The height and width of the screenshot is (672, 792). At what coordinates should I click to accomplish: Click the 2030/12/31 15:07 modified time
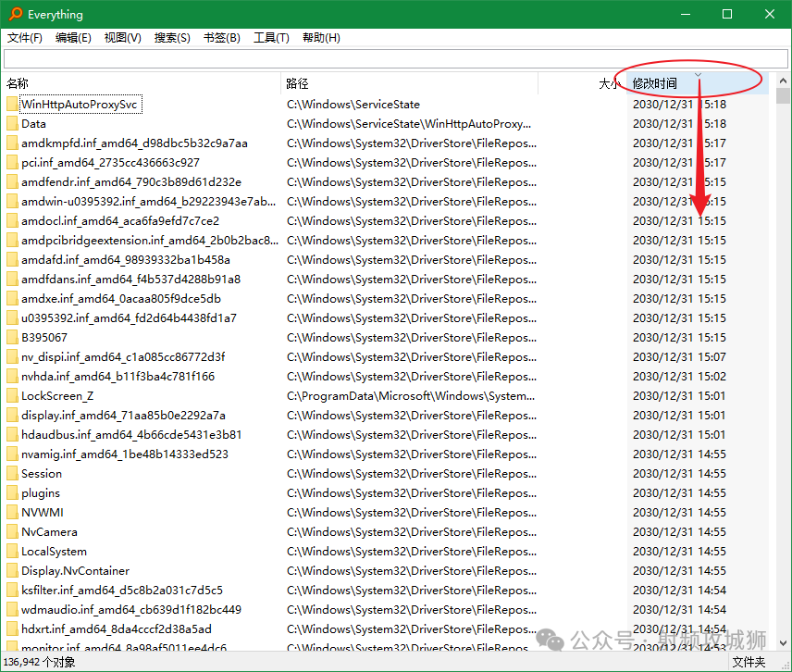[679, 357]
